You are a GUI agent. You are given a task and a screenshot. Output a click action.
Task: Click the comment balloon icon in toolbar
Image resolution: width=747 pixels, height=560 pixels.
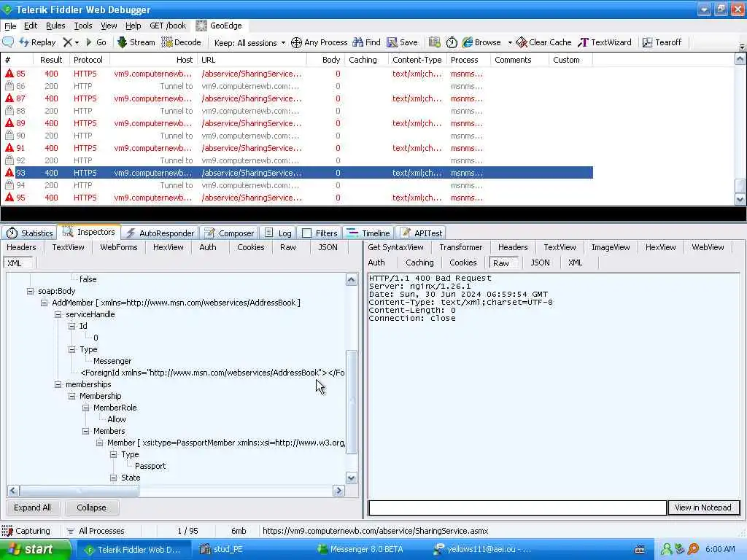click(8, 42)
